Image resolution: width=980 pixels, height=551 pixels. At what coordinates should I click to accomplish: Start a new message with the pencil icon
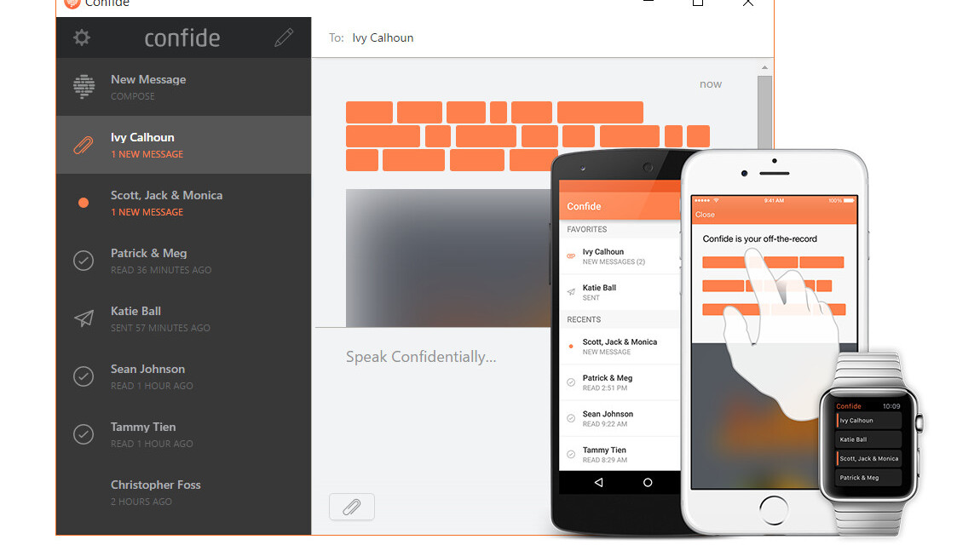[284, 37]
